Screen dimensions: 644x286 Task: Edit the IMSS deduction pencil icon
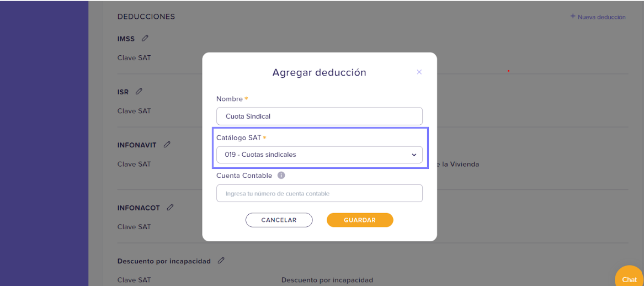[x=145, y=38]
